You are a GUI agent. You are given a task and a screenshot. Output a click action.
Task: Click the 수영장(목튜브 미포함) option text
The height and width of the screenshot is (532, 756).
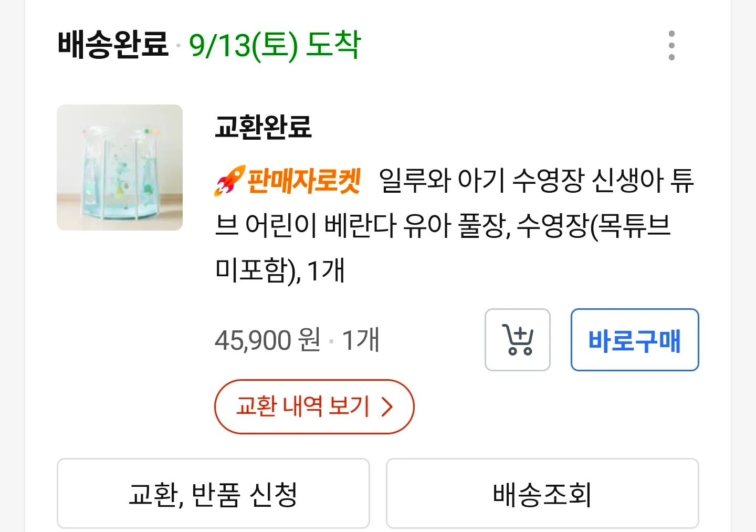click(593, 226)
